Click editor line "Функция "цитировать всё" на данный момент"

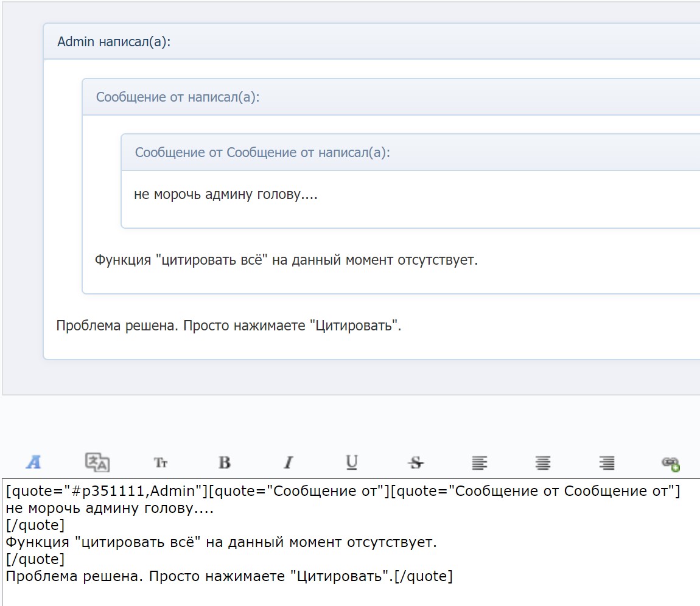221,542
